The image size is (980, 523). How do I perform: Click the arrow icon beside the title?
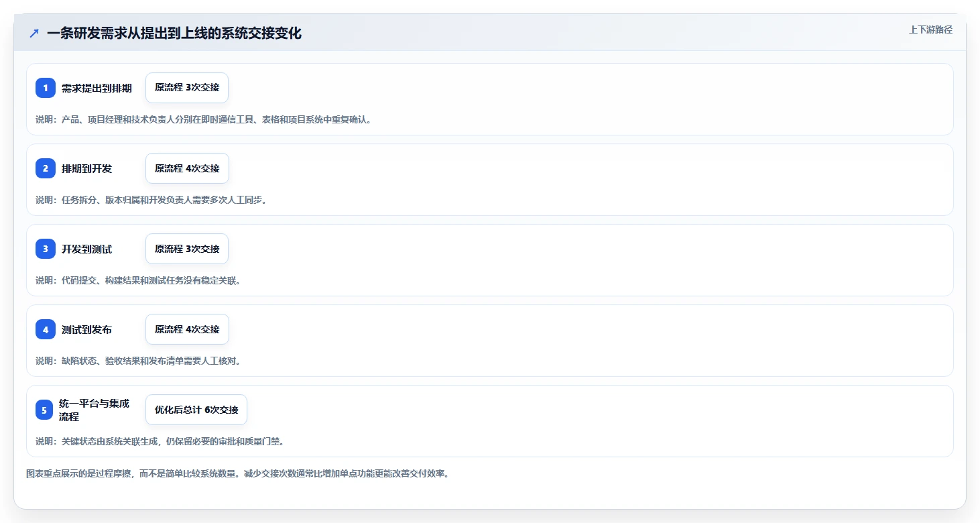pyautogui.click(x=34, y=34)
